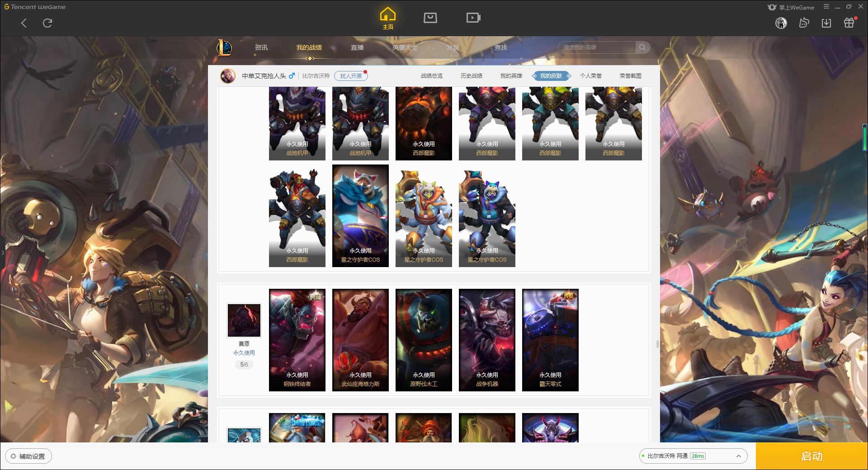Open the 原野伐木工 skin card
This screenshot has width=868, height=470.
point(424,340)
